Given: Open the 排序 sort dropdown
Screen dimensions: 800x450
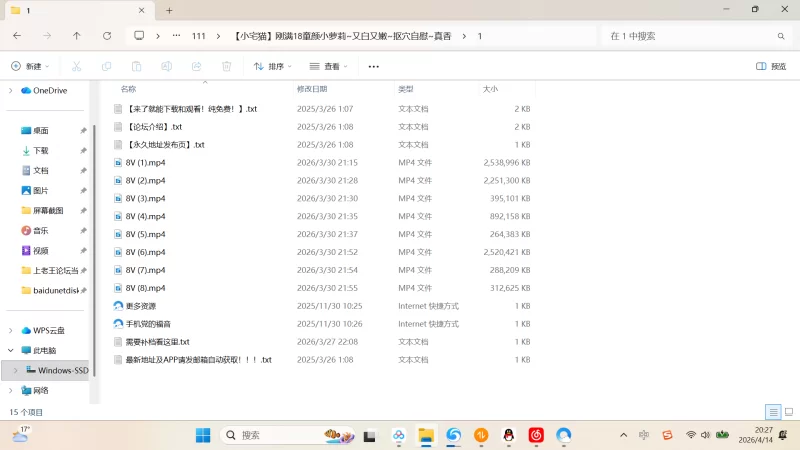Looking at the screenshot, I should pyautogui.click(x=272, y=66).
